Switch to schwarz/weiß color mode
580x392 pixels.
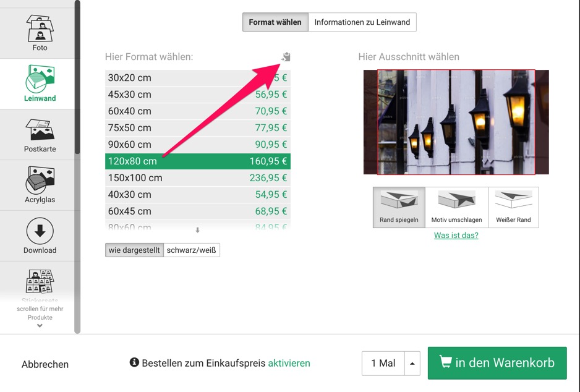click(192, 250)
